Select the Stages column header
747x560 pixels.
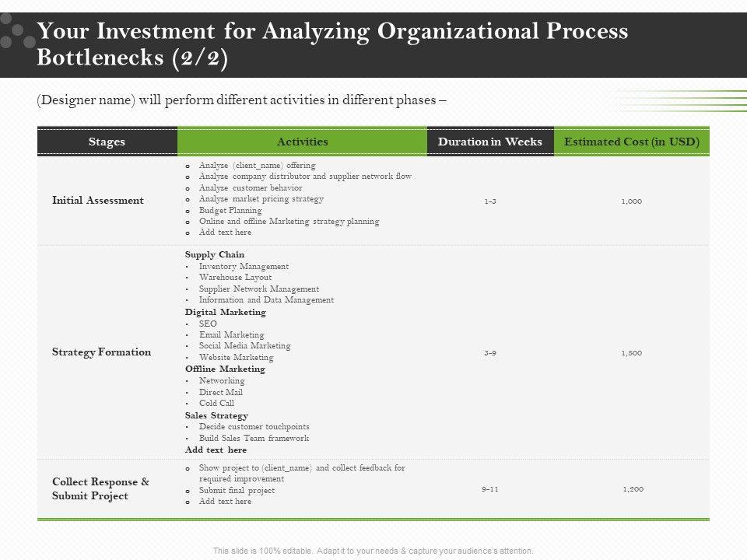107,142
